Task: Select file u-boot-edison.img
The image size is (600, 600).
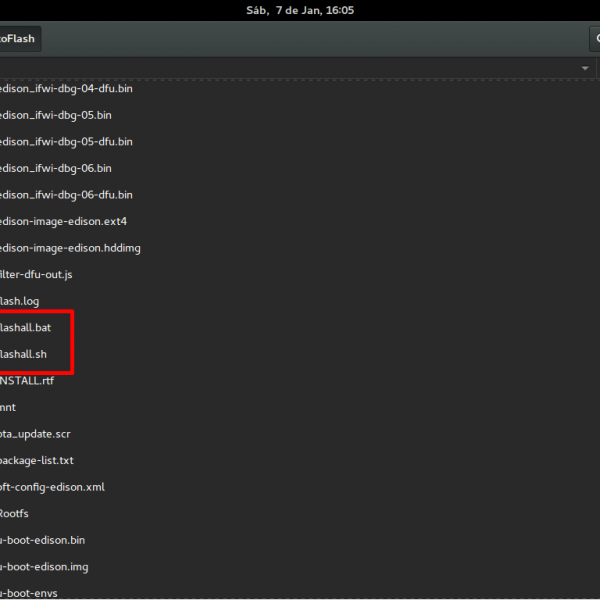Action: pos(44,567)
